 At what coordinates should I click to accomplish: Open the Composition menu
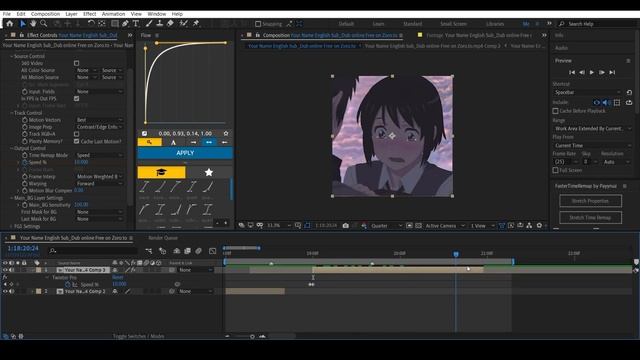coord(45,14)
